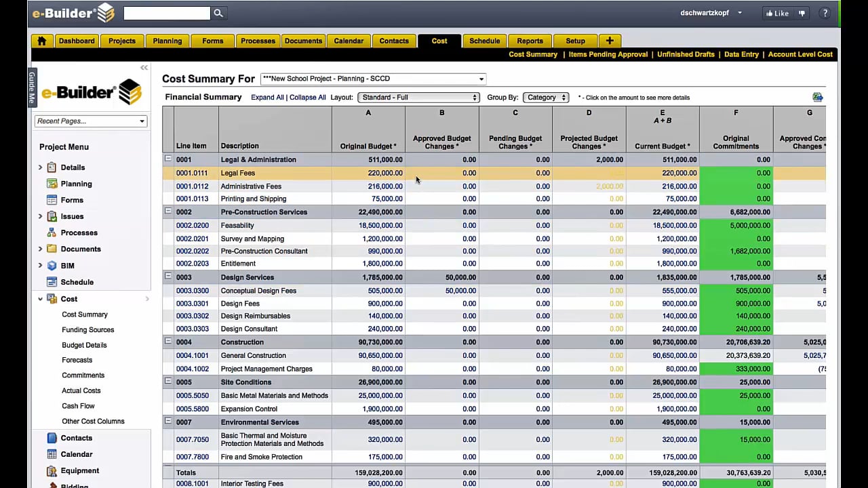
Task: Open the Documents tab
Action: [303, 41]
